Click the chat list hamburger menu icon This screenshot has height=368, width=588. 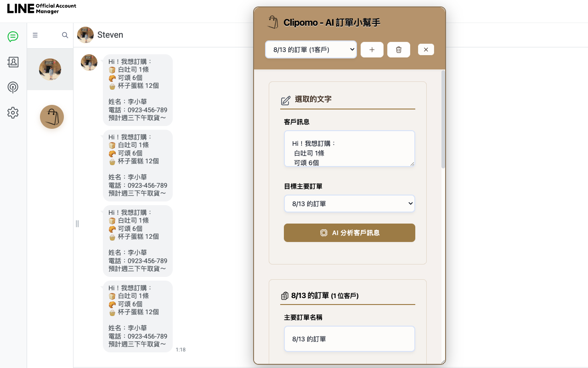(x=35, y=35)
